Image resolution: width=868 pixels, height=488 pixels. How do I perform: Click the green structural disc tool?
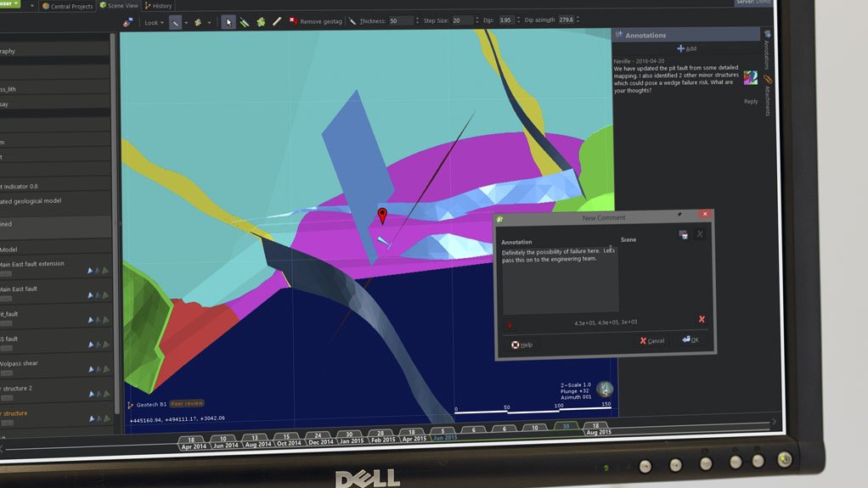click(x=261, y=21)
